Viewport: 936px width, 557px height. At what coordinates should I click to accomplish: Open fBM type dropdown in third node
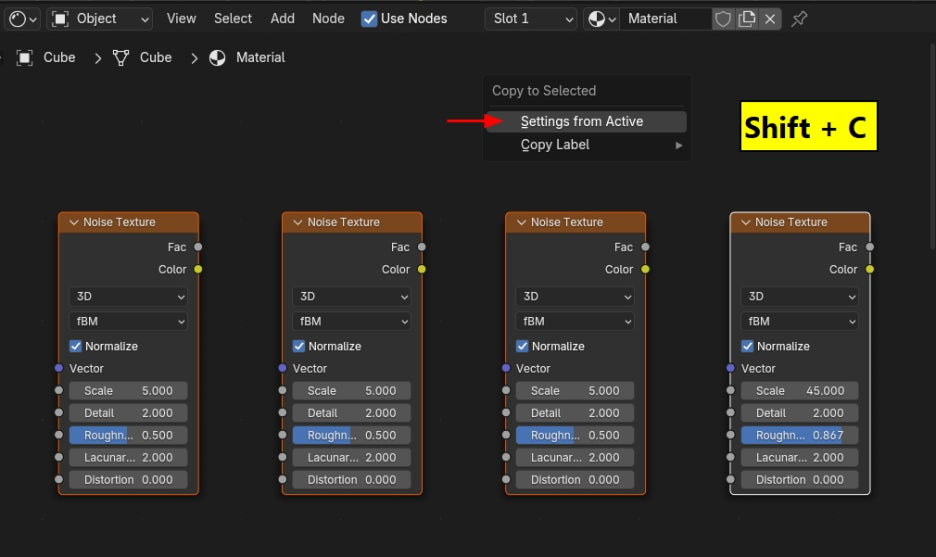click(x=575, y=322)
